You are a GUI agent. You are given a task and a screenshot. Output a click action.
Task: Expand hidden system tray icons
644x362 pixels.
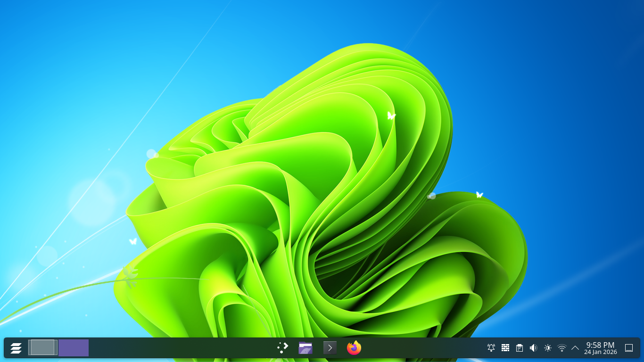(x=575, y=348)
